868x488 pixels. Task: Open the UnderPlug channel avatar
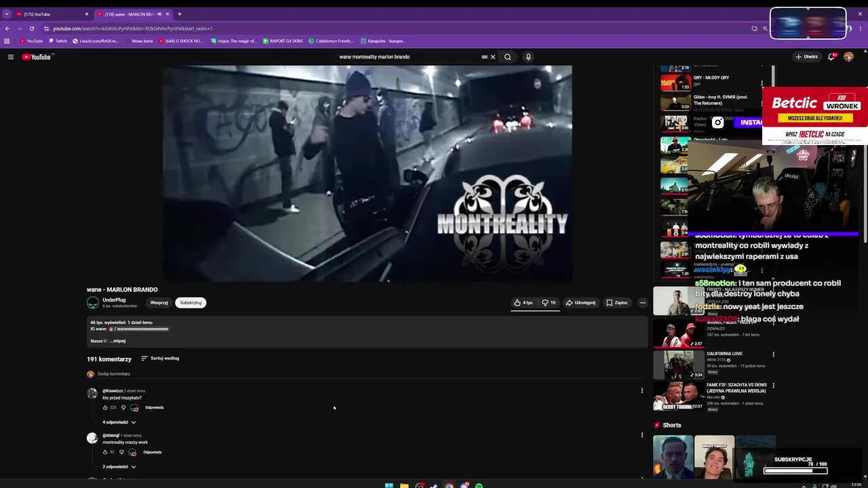tap(93, 302)
